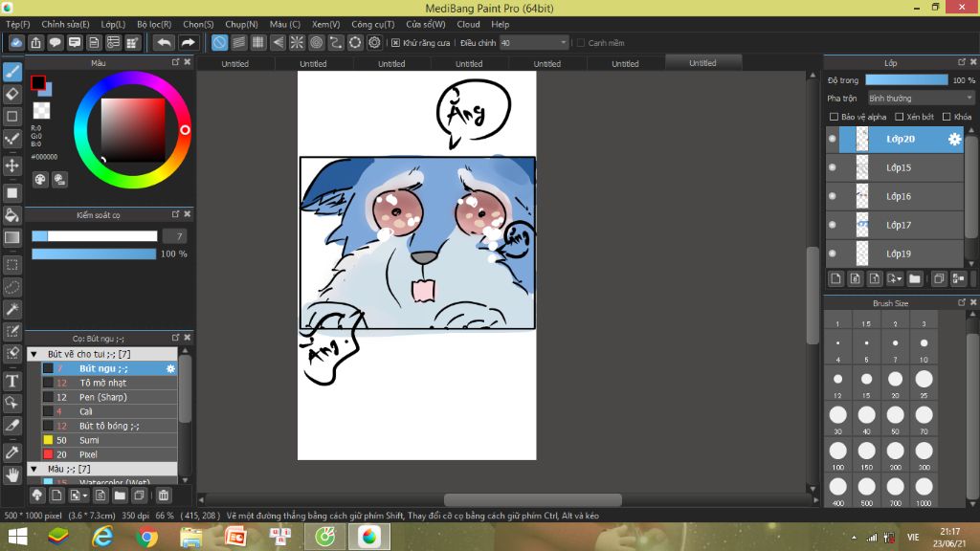Add a new layer in Lớp panel
980x551 pixels.
click(x=835, y=278)
